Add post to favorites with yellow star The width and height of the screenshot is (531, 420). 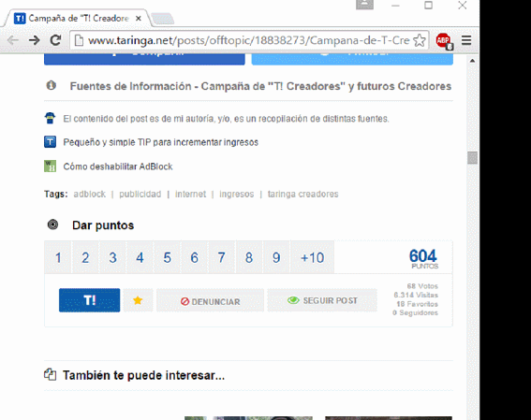tap(138, 300)
